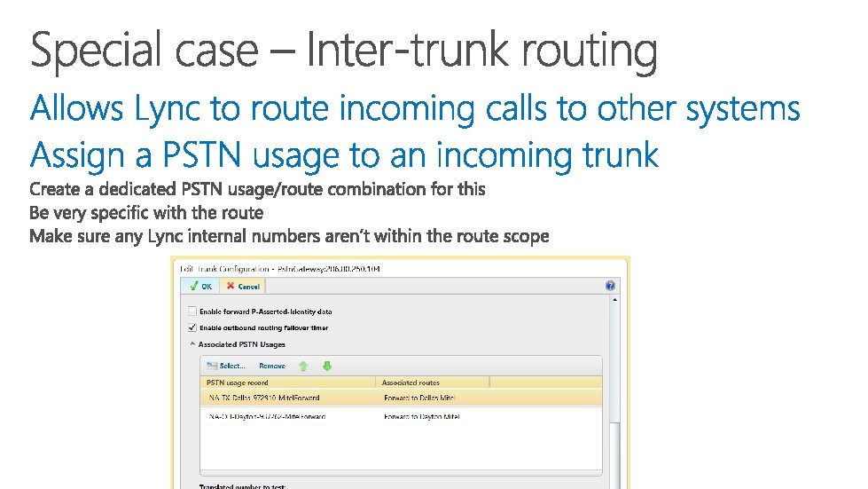Collapse Associated PSTN Usages section
868x489 pixels.
[192, 344]
